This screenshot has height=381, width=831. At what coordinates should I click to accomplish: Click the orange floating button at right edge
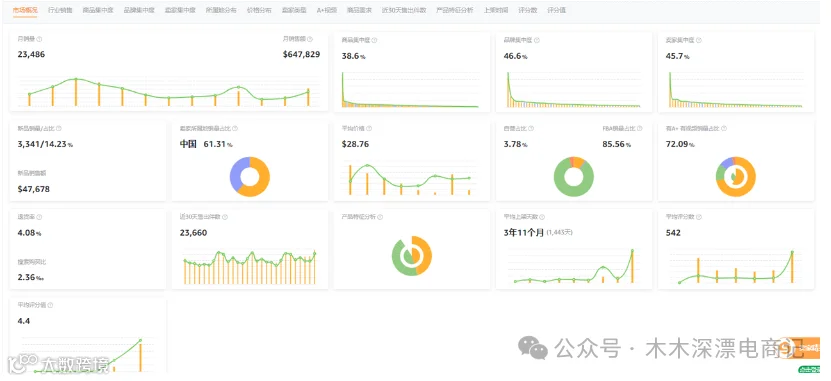[809, 348]
